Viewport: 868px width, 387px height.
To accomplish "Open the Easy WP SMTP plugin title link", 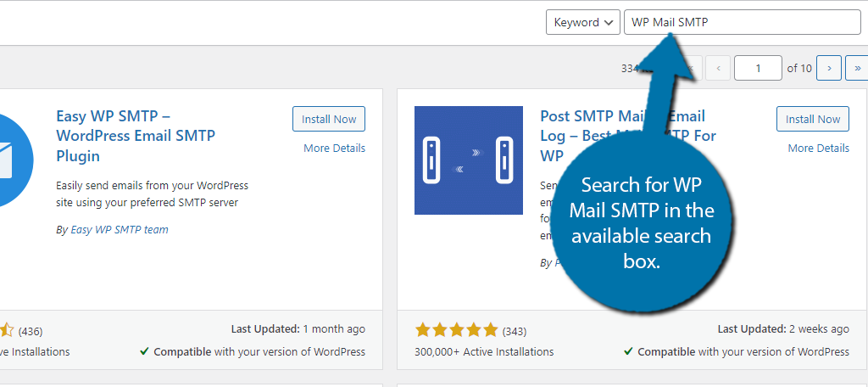I will [x=136, y=136].
